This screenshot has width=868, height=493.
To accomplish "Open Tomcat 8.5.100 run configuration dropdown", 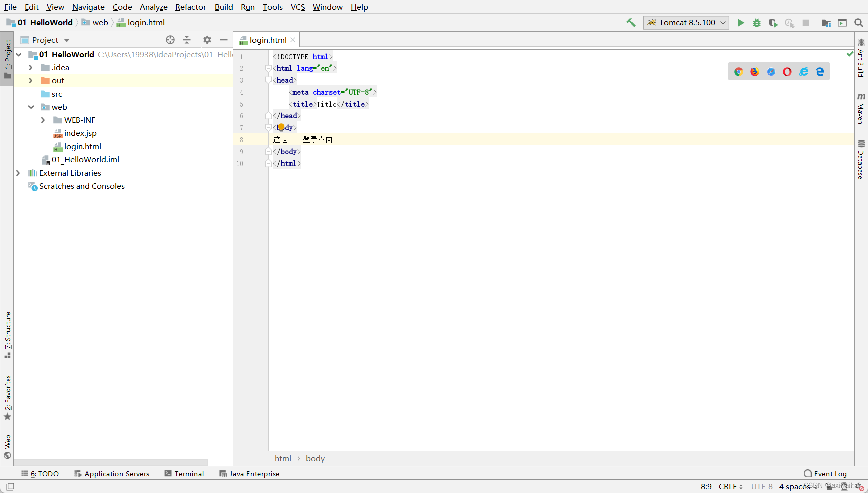I will click(686, 23).
